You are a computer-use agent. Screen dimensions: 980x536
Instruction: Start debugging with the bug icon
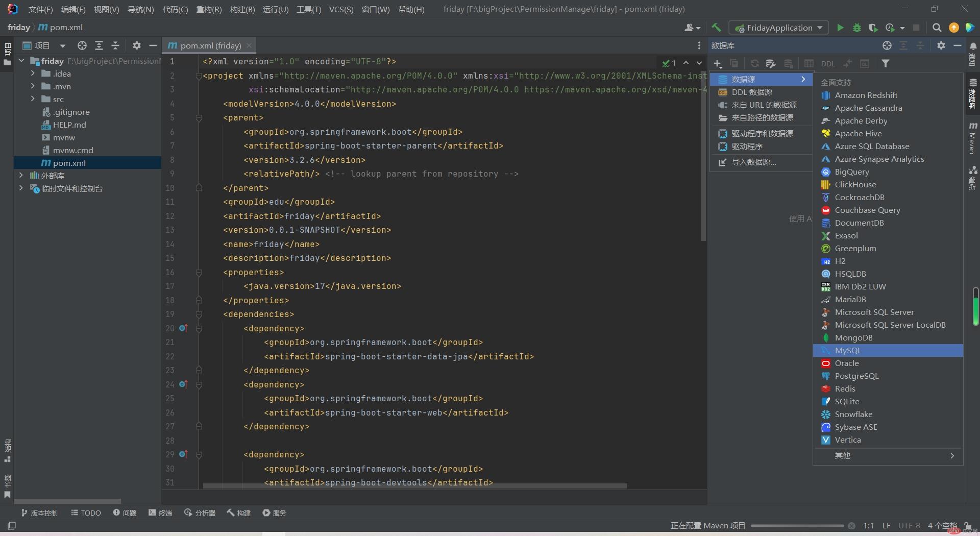(x=856, y=28)
